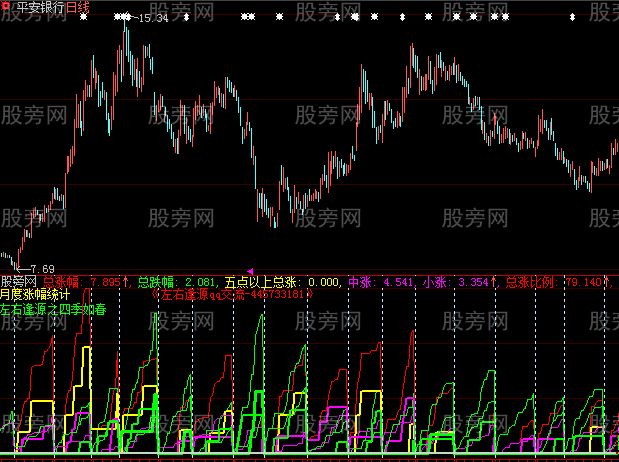Click the arrow before 左右逢源qq交流 text
The width and height of the screenshot is (619, 462).
[155, 295]
